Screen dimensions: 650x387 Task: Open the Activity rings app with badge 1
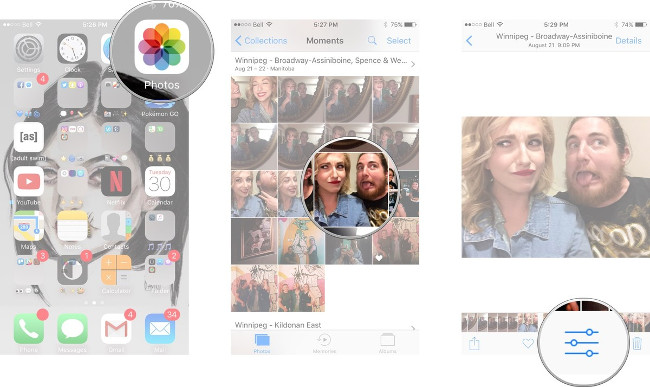[x=72, y=270]
